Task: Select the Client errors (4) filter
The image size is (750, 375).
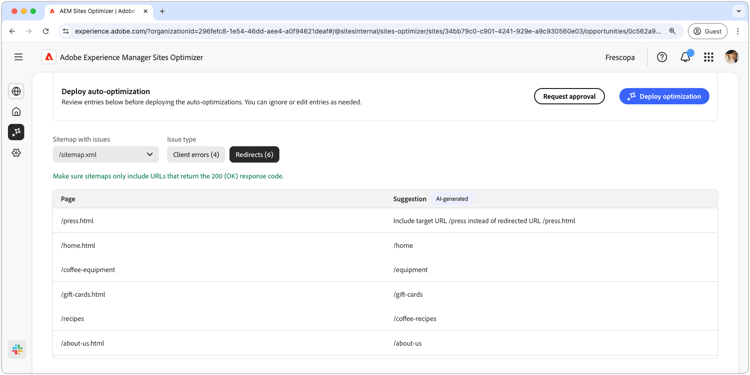Action: pyautogui.click(x=196, y=154)
